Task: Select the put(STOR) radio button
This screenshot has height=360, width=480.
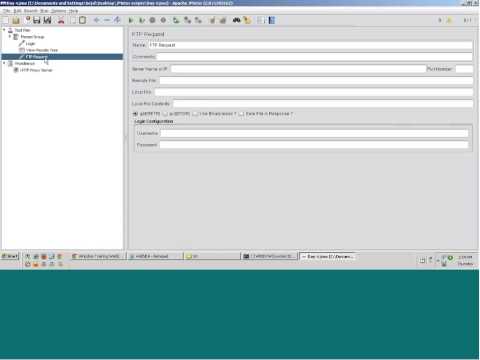Action: click(x=165, y=114)
